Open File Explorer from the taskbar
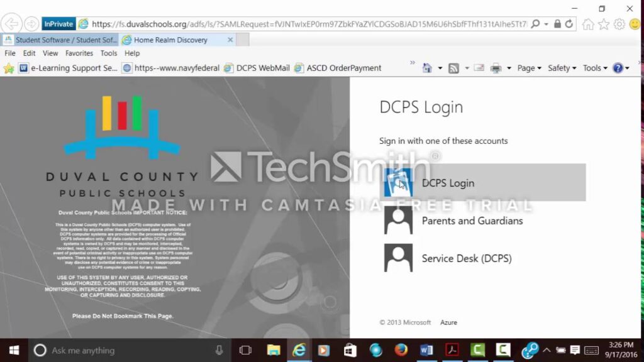This screenshot has width=644, height=362. click(x=274, y=351)
